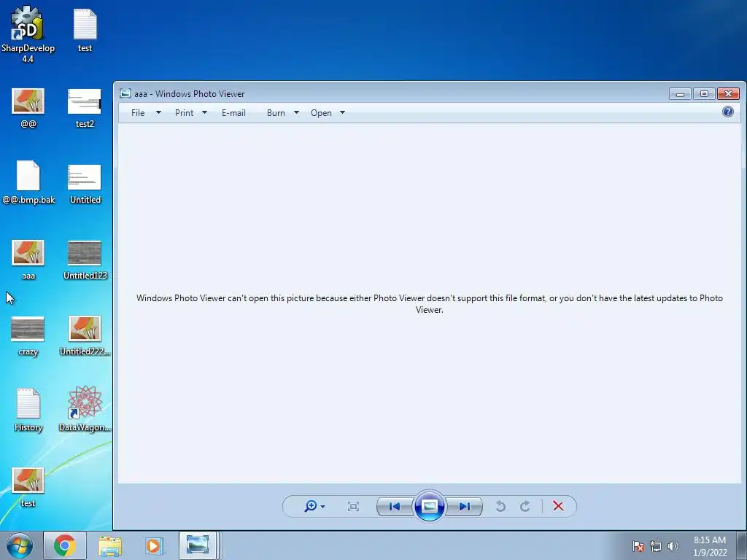Screen dimensions: 747x560
Task: Maximize the Photo Viewer window
Action: coord(704,94)
